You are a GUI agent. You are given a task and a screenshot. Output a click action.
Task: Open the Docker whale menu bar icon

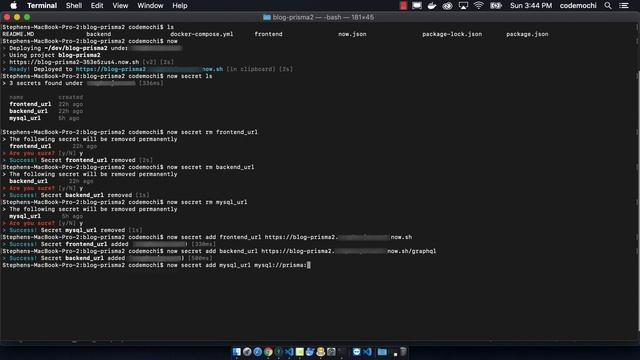[432, 5]
